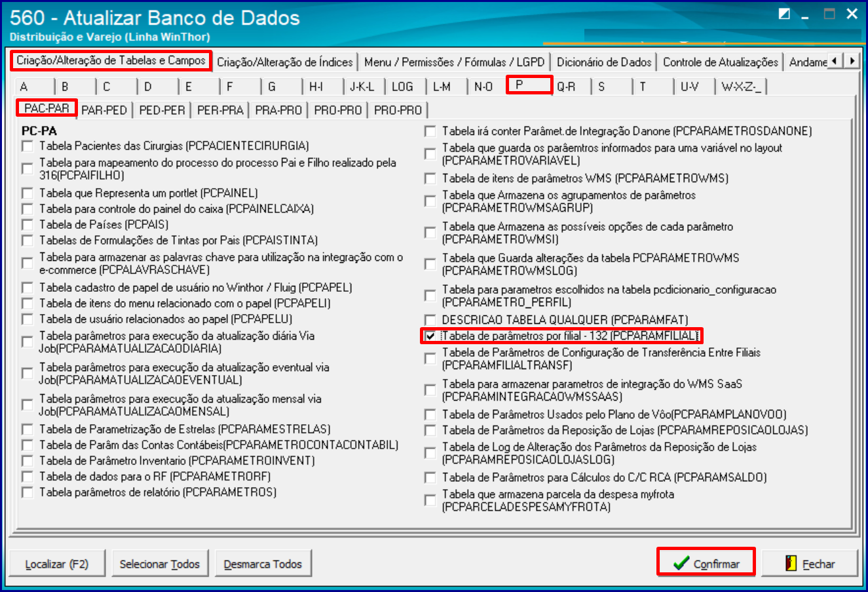Switch to PED-PER sub-tab

click(162, 110)
